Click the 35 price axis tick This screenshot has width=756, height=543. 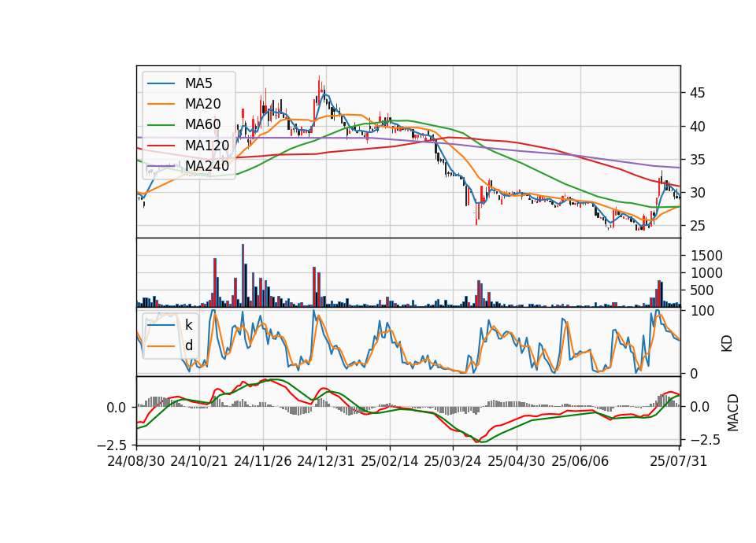pyautogui.click(x=698, y=160)
